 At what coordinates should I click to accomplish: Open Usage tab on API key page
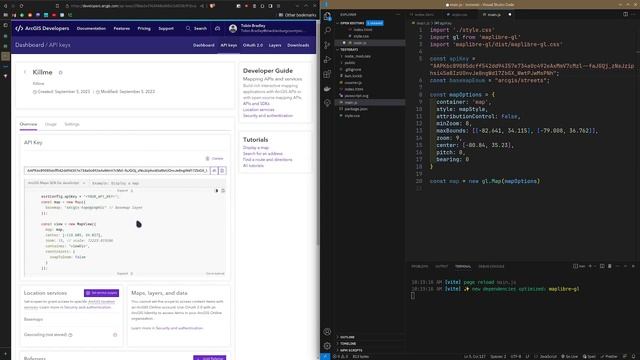coord(51,124)
